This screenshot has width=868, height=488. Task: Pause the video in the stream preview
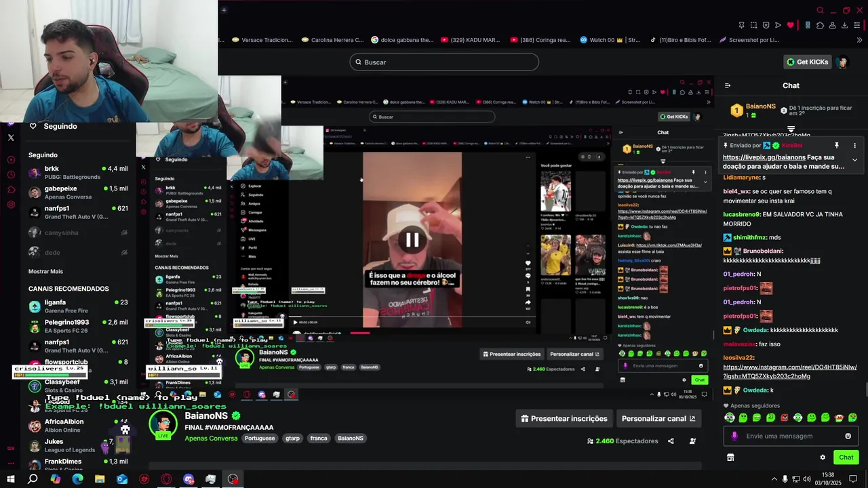point(412,240)
